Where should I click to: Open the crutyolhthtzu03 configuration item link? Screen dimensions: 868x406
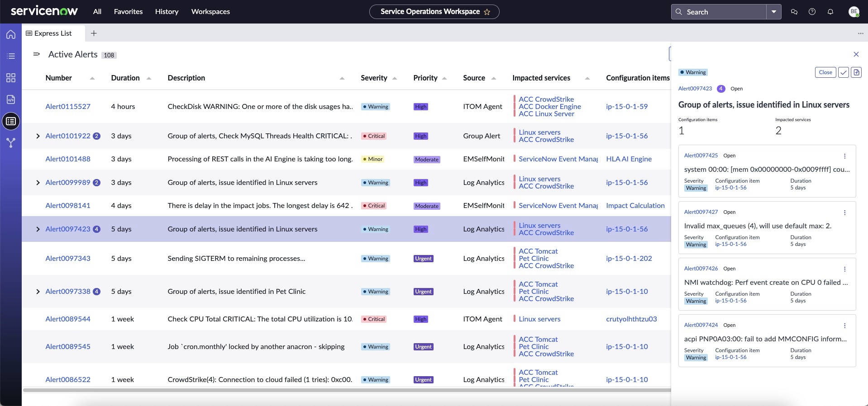click(x=631, y=319)
